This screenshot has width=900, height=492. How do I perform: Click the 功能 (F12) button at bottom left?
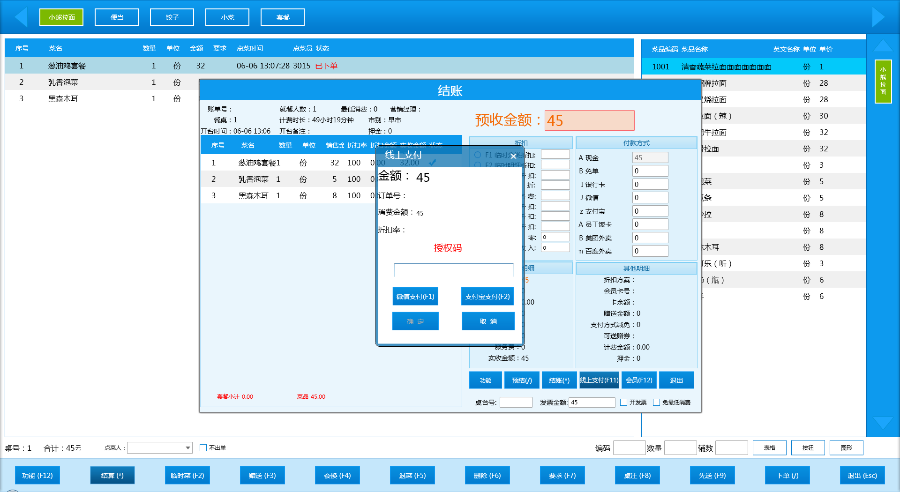pyautogui.click(x=37, y=475)
